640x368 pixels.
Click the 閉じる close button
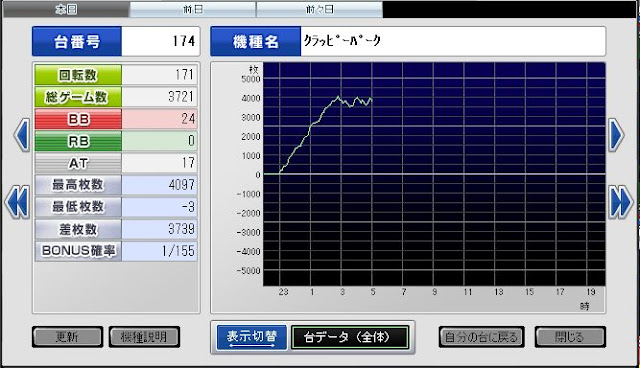(x=570, y=337)
